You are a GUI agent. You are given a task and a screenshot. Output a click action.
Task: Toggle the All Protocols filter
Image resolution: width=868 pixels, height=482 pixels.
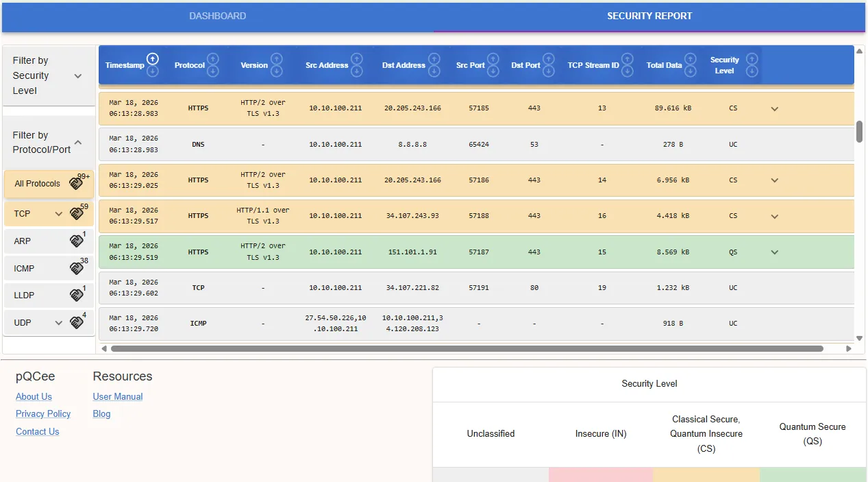coord(38,183)
